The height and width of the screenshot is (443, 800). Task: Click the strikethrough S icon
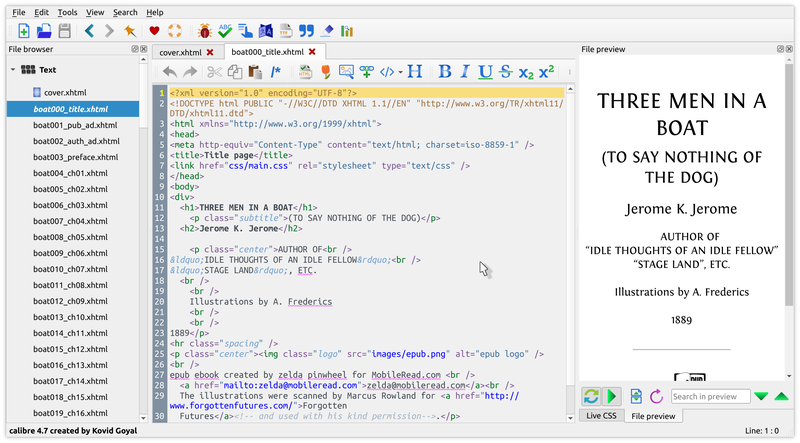(x=505, y=72)
